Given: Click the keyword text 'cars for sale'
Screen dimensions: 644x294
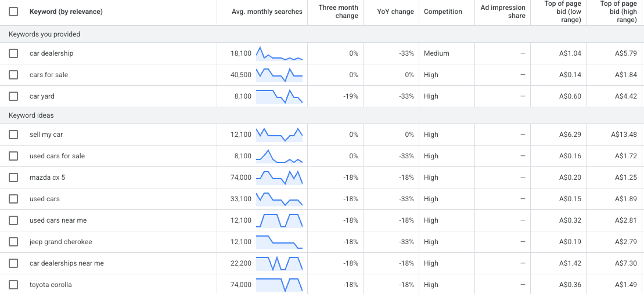Looking at the screenshot, I should [x=49, y=75].
